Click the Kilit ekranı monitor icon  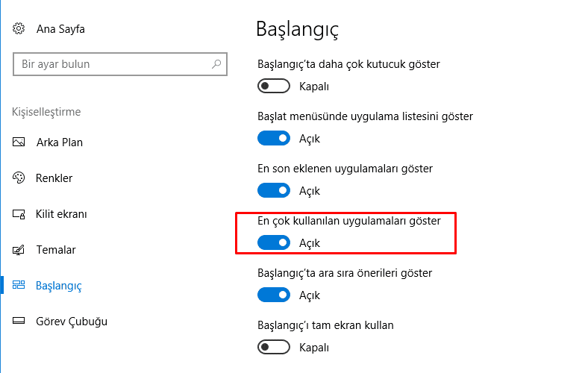pyautogui.click(x=19, y=214)
